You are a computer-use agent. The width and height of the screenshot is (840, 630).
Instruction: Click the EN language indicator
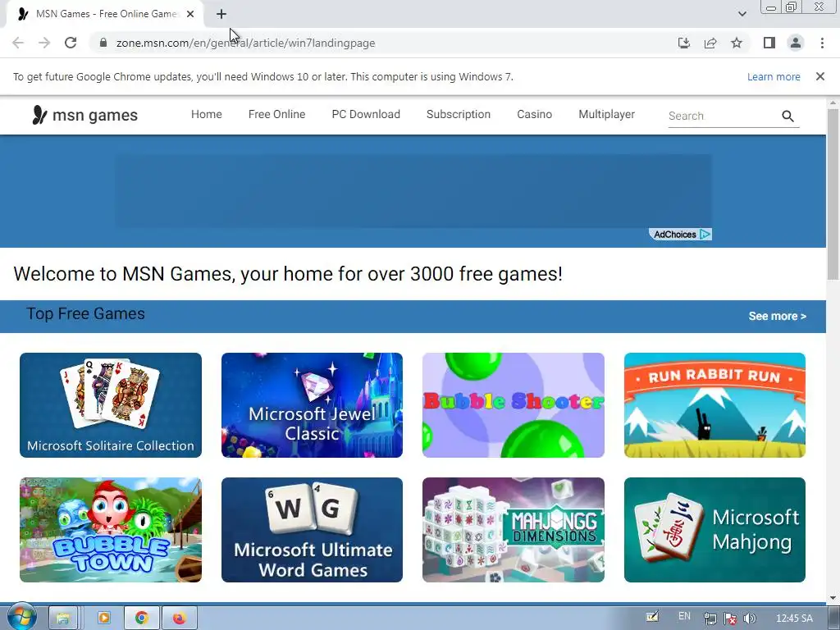click(684, 616)
